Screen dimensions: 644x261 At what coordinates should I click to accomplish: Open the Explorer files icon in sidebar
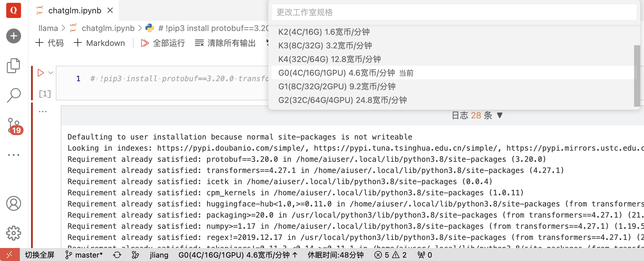(13, 66)
